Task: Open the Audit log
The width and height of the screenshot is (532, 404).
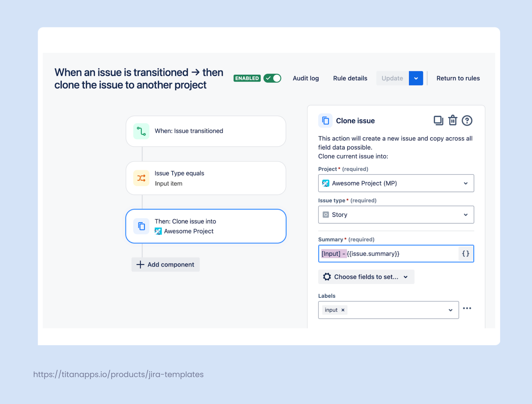Action: [306, 78]
